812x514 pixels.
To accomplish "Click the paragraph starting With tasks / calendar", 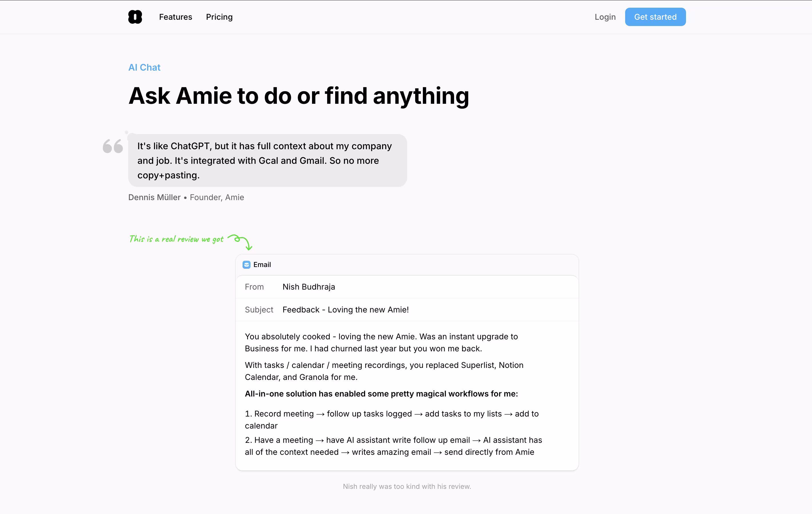I will point(384,371).
